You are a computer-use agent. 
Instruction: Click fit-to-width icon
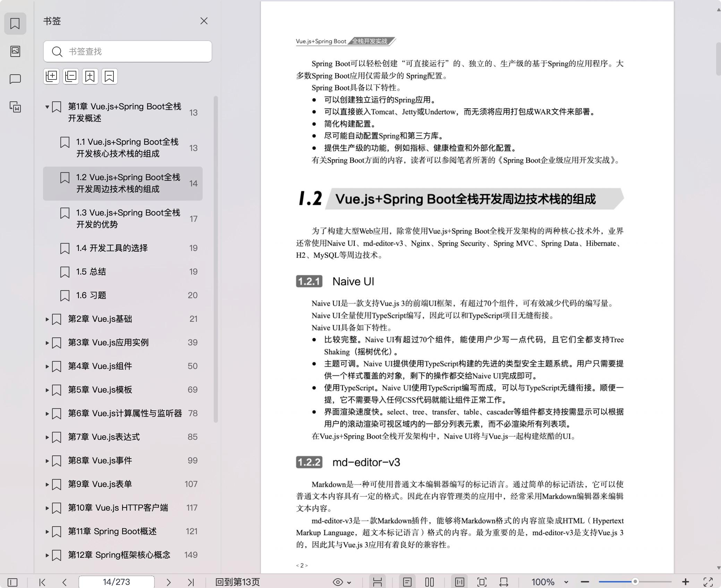coord(504,582)
